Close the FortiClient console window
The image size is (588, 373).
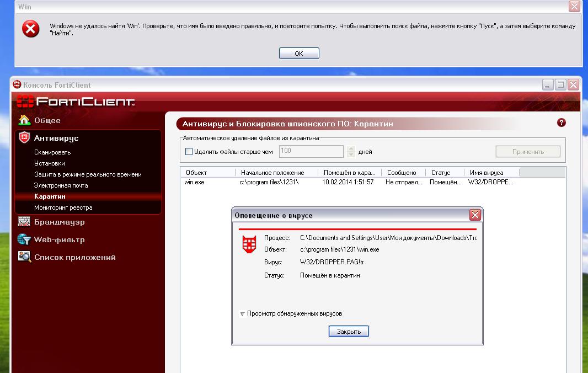pos(573,85)
